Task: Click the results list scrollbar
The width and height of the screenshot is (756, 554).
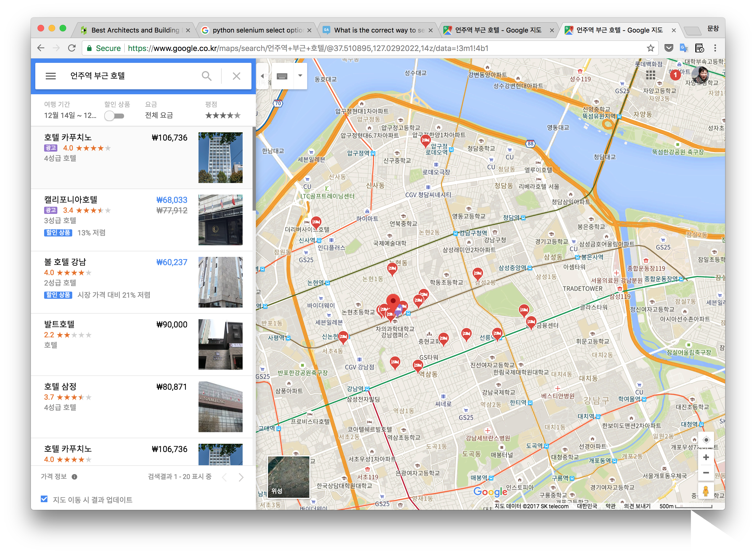Action: click(x=254, y=169)
